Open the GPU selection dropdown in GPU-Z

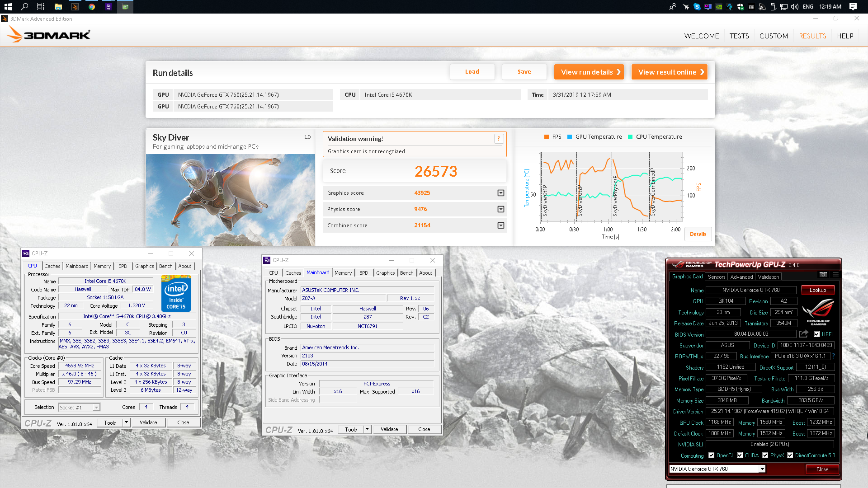(762, 469)
